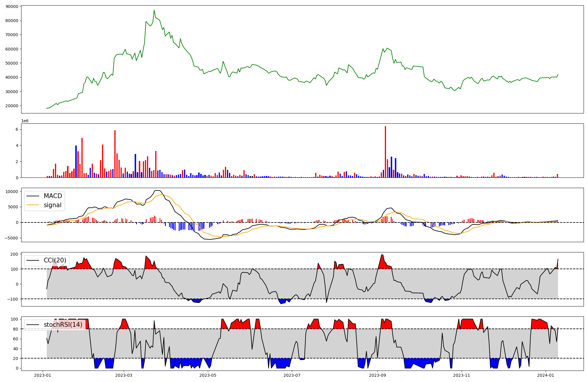Click the 80 tick on stochRSI axis
Screen dimensions: 588x382
15,329
